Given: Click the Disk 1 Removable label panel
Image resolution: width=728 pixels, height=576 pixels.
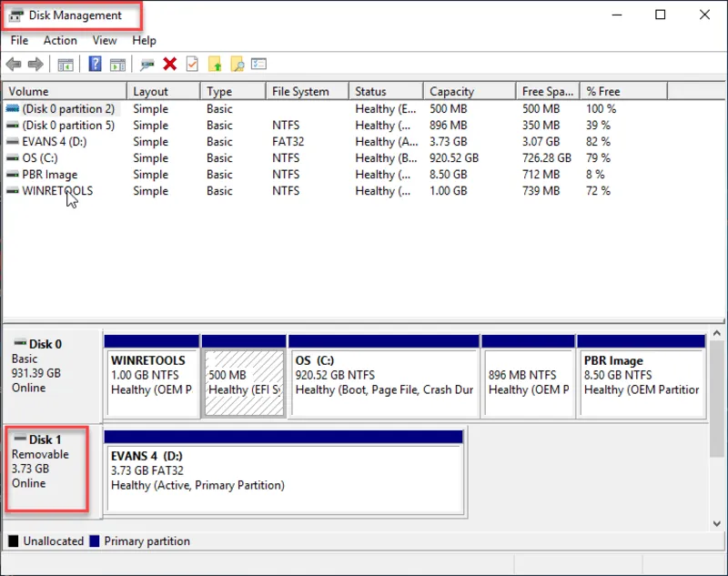Looking at the screenshot, I should point(46,461).
